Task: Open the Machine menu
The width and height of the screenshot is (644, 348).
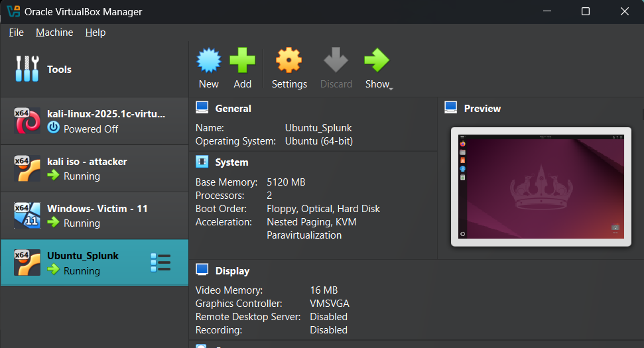Action: coord(54,32)
